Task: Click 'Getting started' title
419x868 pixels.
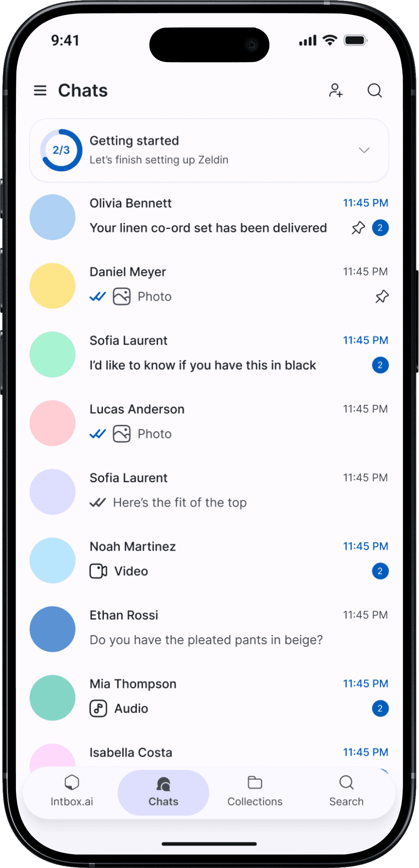Action: coord(134,141)
